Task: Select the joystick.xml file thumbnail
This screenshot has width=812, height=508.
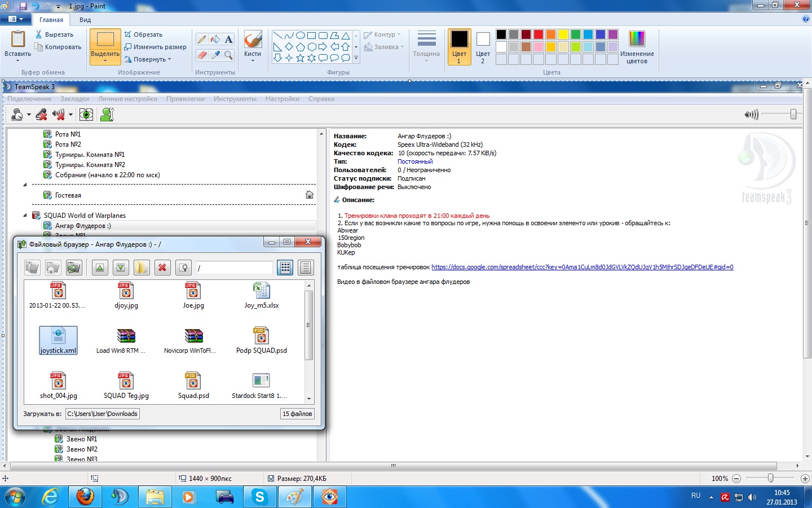Action: tap(58, 340)
